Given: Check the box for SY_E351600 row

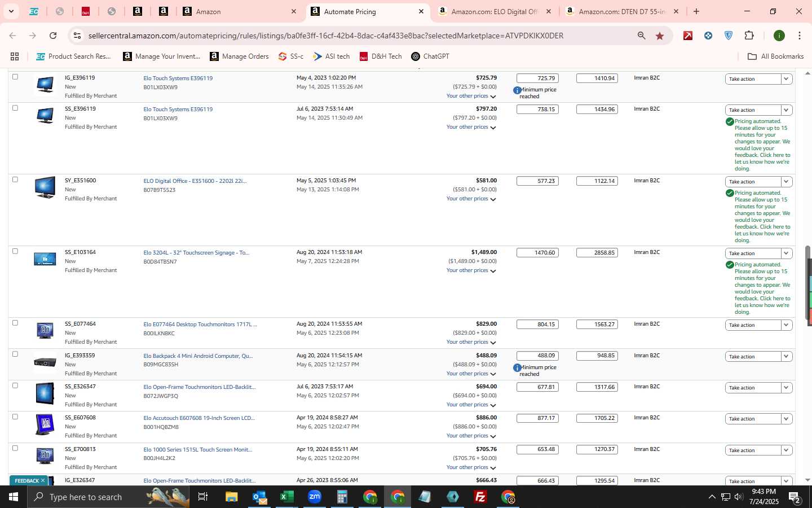Looking at the screenshot, I should click(15, 179).
